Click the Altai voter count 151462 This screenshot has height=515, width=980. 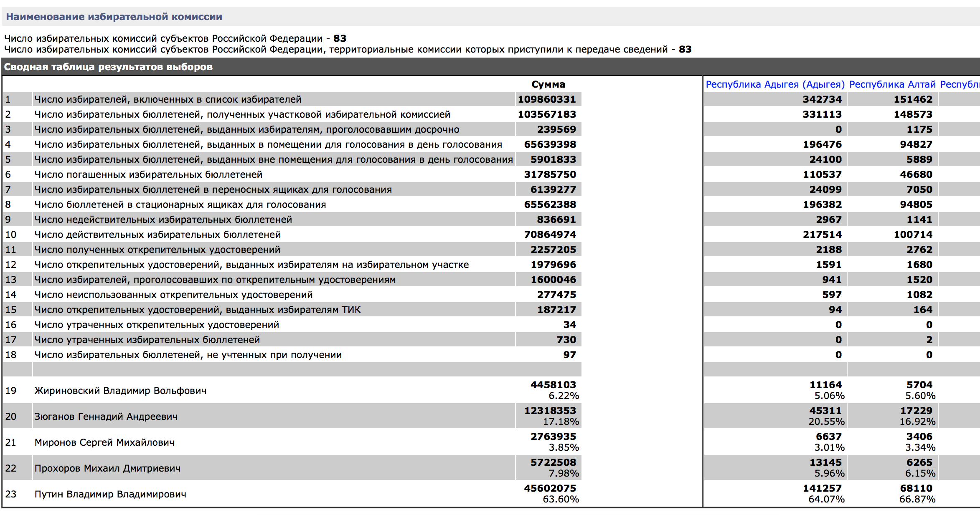coord(913,99)
